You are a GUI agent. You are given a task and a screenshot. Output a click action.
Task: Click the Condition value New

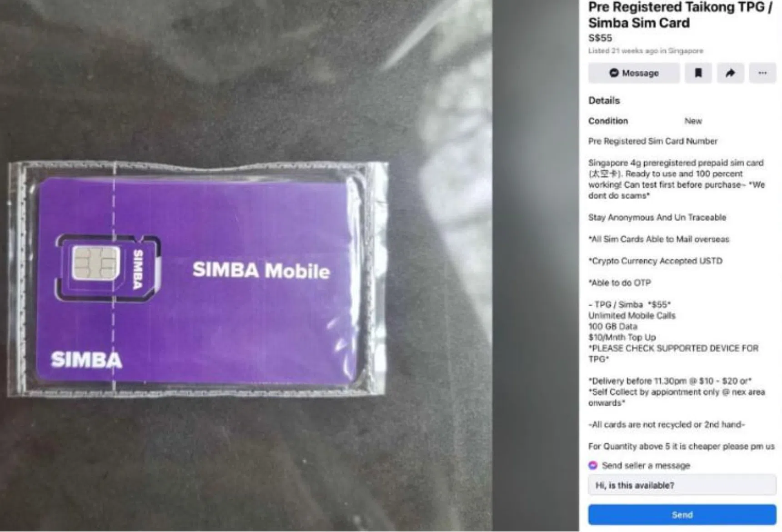(x=693, y=121)
